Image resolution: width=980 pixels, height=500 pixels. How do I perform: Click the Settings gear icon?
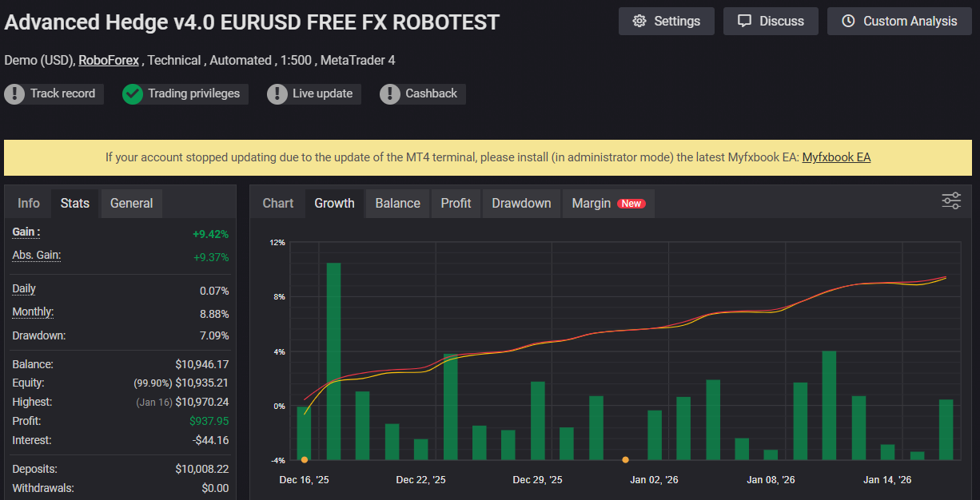coord(639,22)
